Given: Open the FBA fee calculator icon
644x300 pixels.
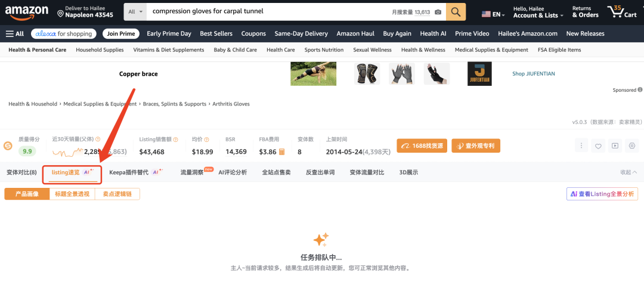Looking at the screenshot, I should point(281,152).
